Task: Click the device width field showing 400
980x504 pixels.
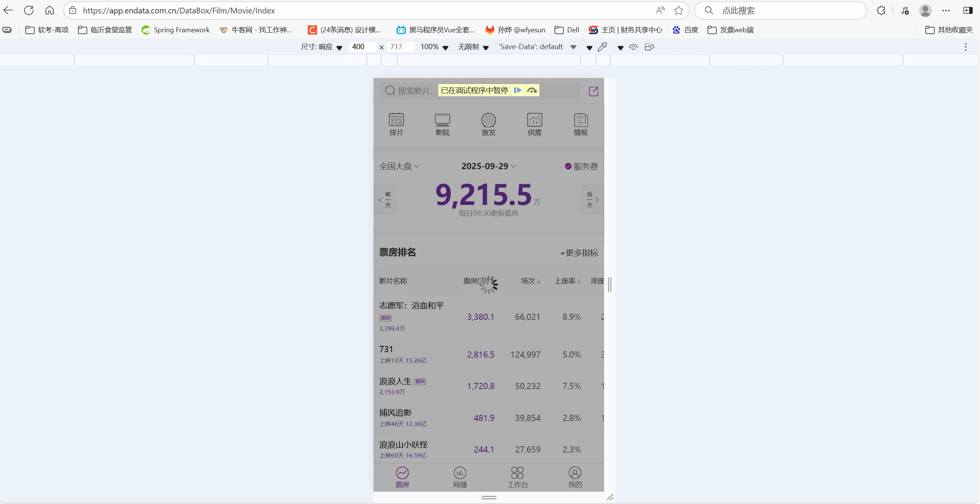Action: tap(361, 47)
